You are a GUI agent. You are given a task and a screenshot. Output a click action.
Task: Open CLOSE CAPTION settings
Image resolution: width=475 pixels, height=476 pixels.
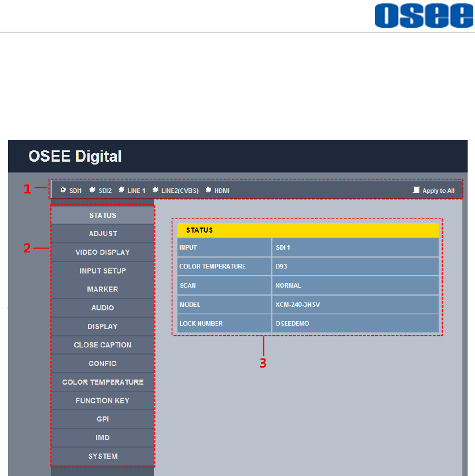[x=103, y=345]
